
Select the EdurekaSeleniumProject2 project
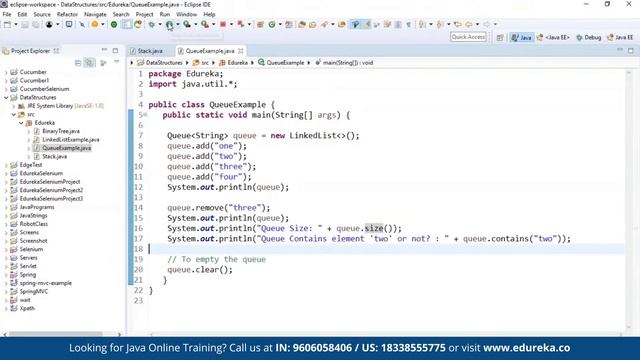51,191
